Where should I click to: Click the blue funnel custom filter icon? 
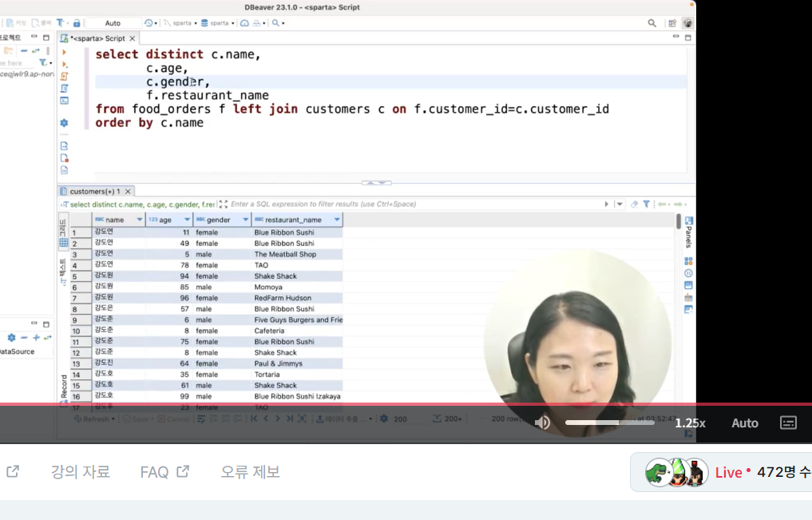646,204
